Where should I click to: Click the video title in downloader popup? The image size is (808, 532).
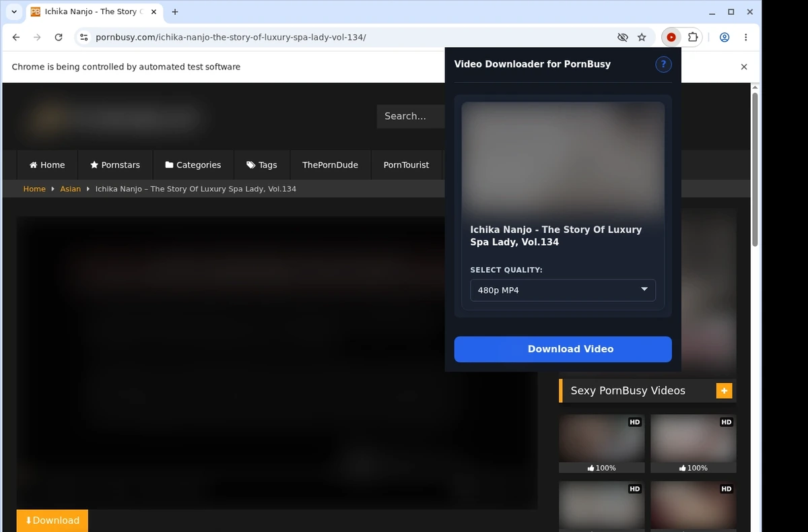[x=556, y=236]
